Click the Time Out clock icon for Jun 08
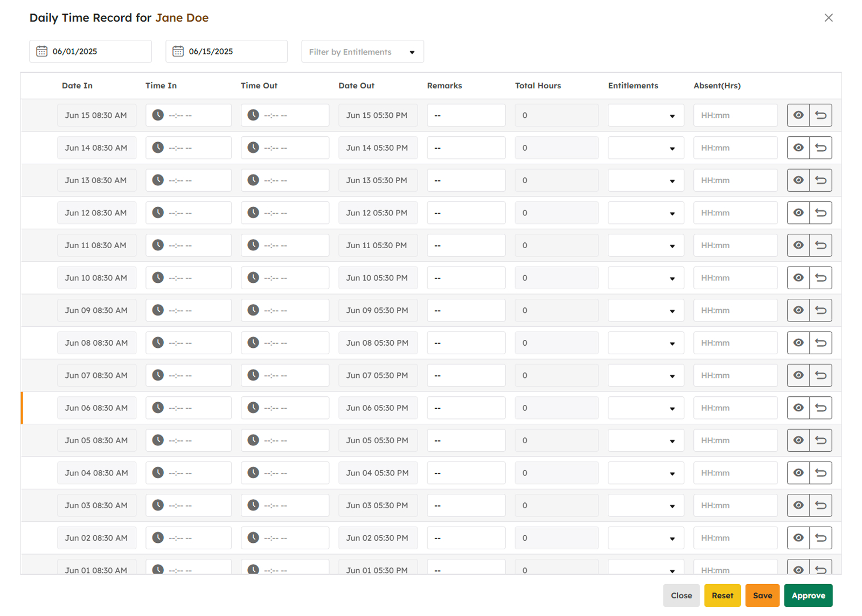The width and height of the screenshot is (862, 616). click(253, 343)
